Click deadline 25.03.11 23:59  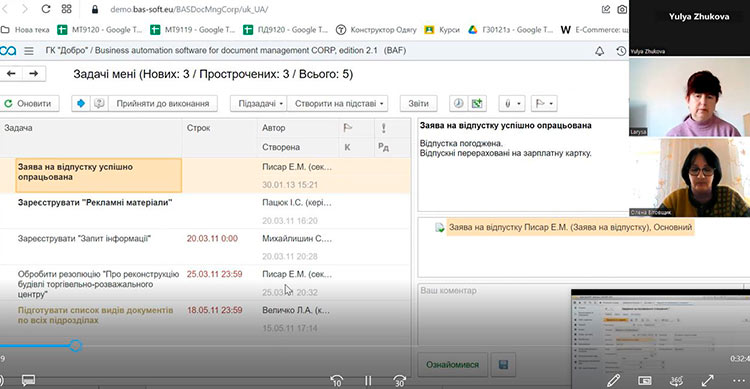(x=214, y=274)
